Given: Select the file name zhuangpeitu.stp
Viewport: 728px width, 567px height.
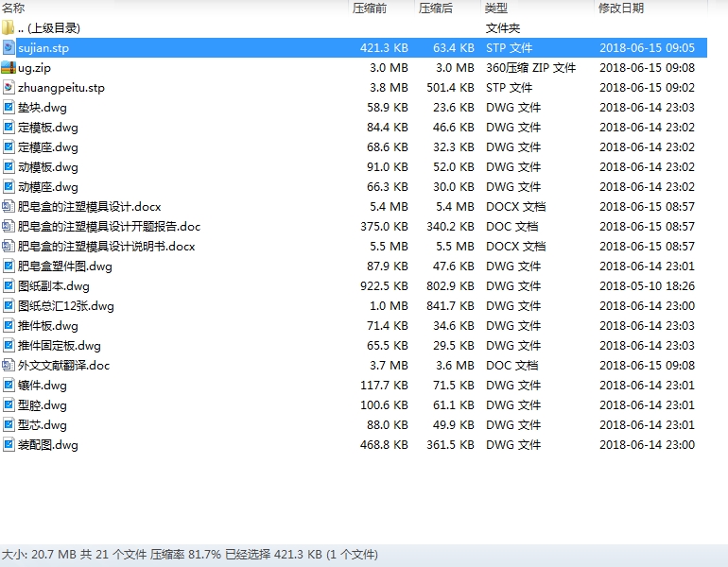Looking at the screenshot, I should pyautogui.click(x=61, y=88).
